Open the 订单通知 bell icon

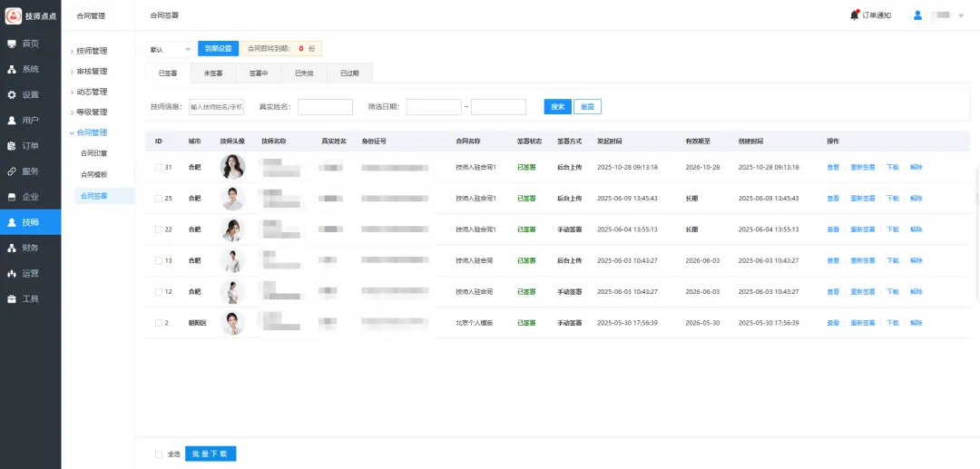[854, 15]
